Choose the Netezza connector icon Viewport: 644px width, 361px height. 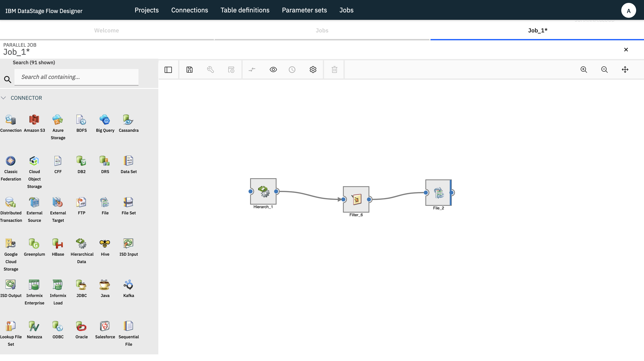coord(34,326)
